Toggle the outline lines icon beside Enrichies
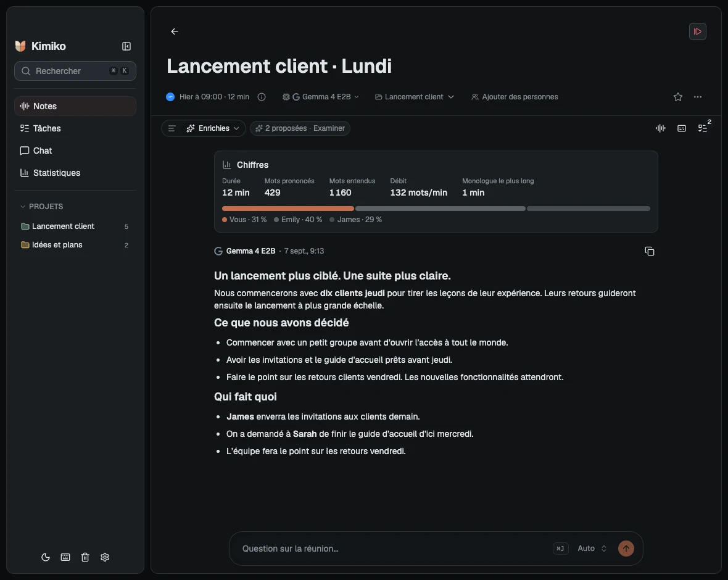This screenshot has width=728, height=580. coord(172,128)
